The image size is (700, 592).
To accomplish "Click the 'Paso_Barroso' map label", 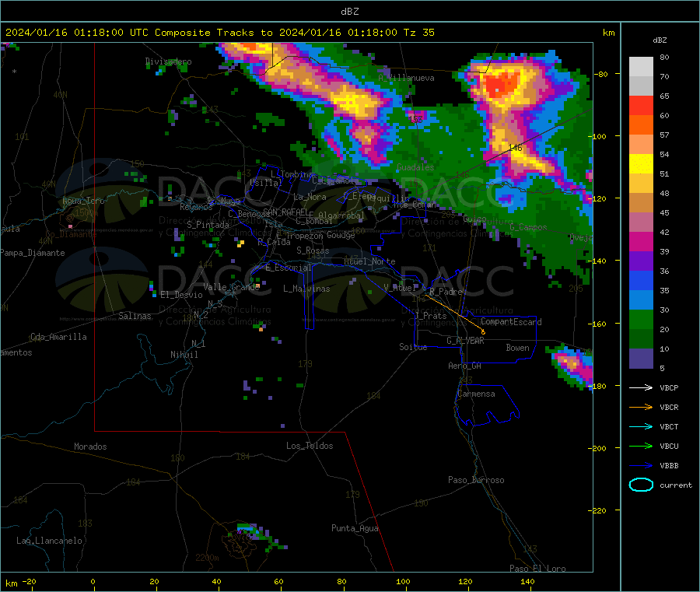I will 476,480.
